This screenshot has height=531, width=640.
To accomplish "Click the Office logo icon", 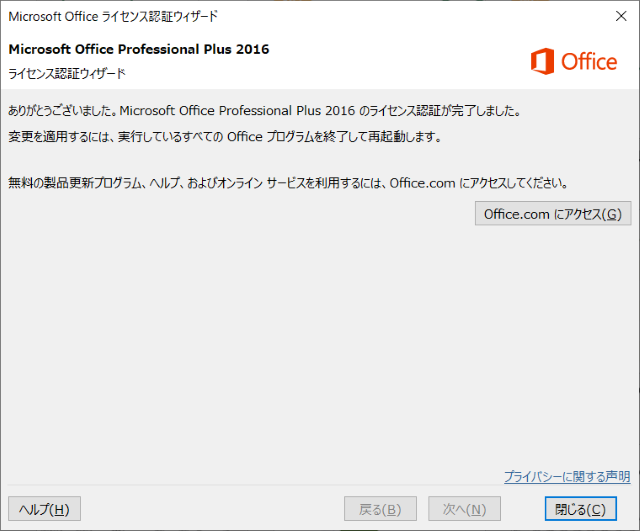I will pyautogui.click(x=542, y=61).
